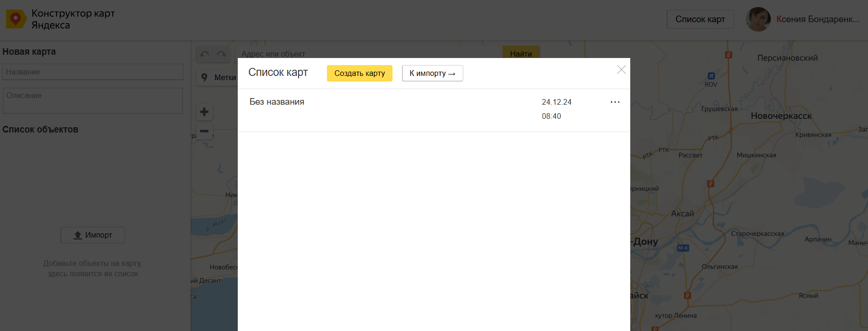Click the Найти search button
Viewport: 868px width, 331px height.
pyautogui.click(x=521, y=53)
